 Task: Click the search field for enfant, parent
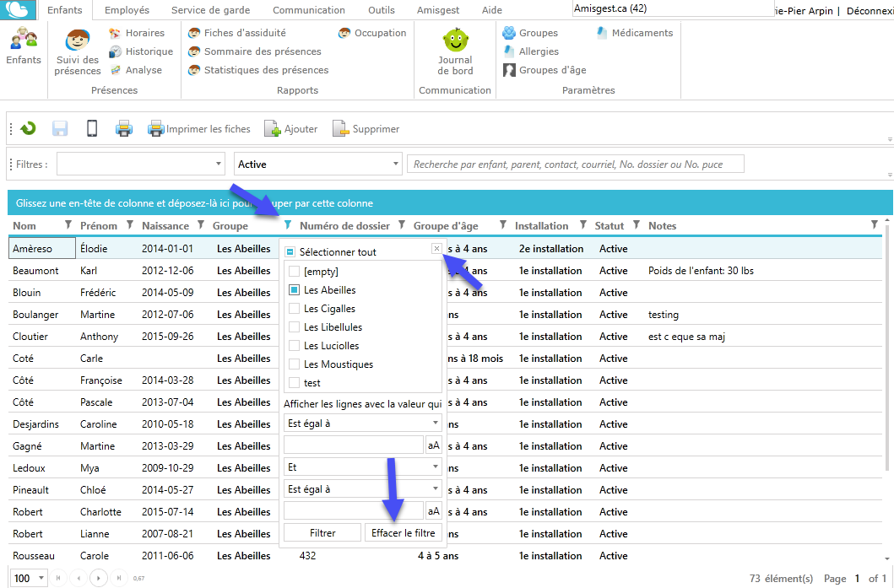click(575, 165)
